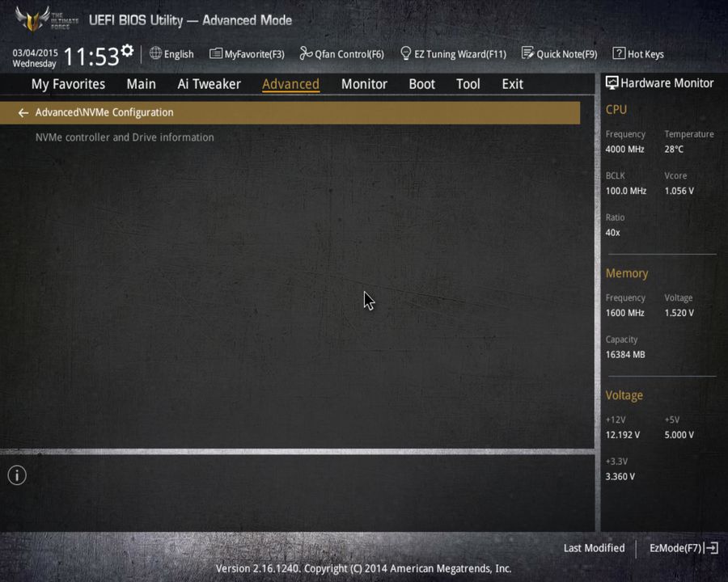Open Qfan Control fan icon
The height and width of the screenshot is (582, 728).
point(306,53)
